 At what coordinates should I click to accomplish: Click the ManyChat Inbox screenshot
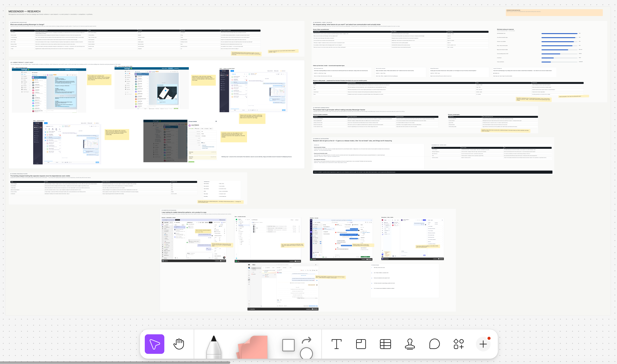pos(283,287)
